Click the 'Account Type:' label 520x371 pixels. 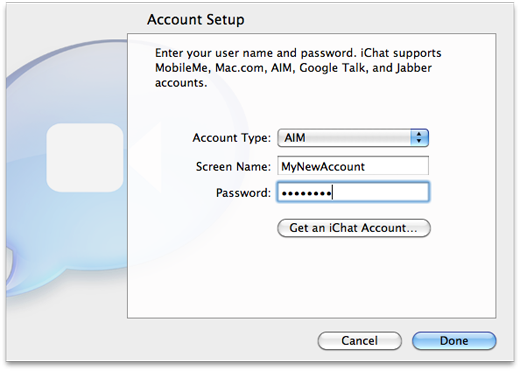(232, 138)
